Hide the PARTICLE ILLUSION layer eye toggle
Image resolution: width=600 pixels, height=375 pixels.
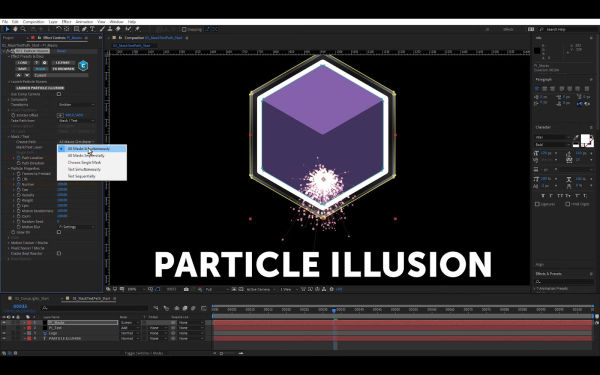click(x=4, y=339)
